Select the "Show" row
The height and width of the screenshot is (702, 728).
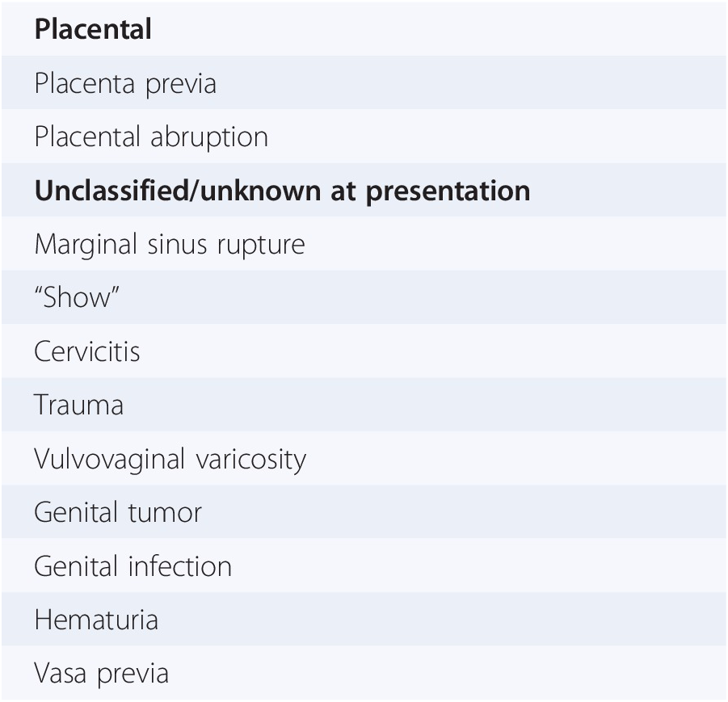(364, 297)
